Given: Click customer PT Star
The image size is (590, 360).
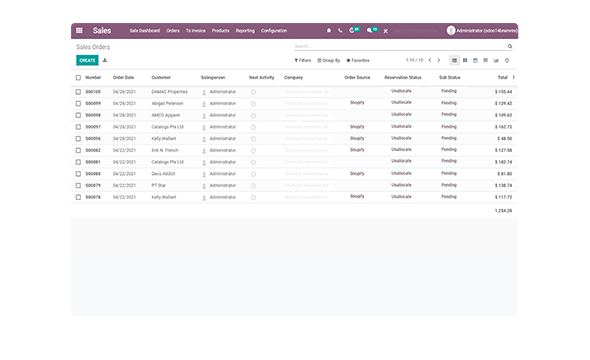Looking at the screenshot, I should (x=159, y=185).
